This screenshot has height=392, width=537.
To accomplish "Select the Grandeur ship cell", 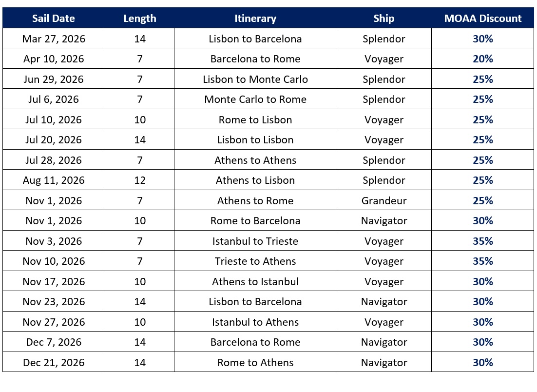I will [x=384, y=201].
